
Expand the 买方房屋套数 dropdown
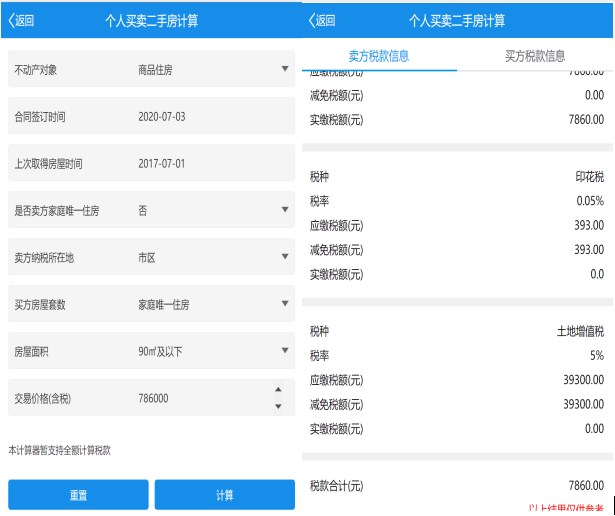click(x=151, y=304)
